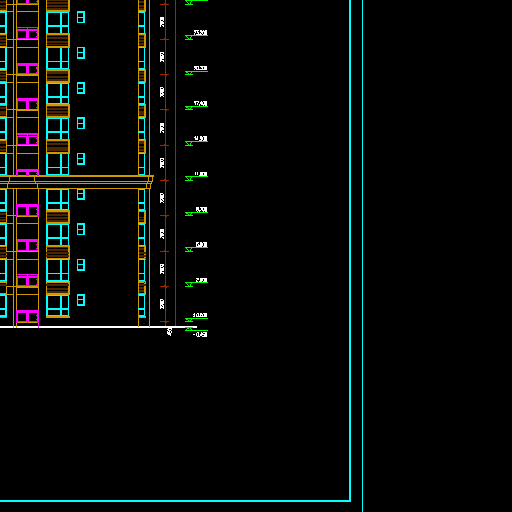Click the 11.600 elevation marker
The image size is (512, 512).
pyautogui.click(x=197, y=176)
